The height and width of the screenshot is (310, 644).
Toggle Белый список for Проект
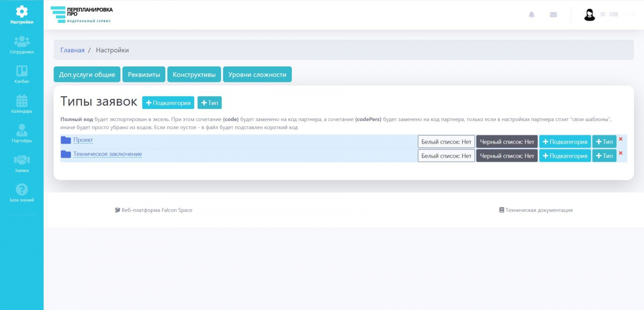(446, 142)
